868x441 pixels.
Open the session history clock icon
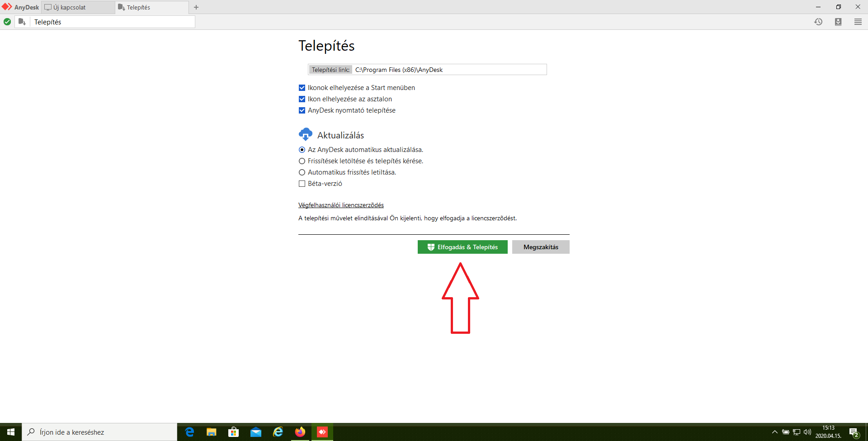(x=818, y=22)
